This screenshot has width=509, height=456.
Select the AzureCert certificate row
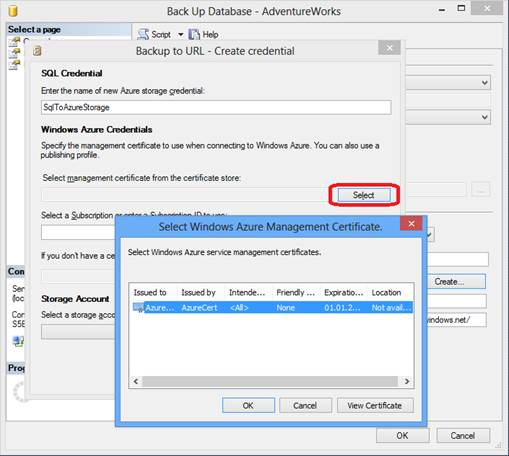pyautogui.click(x=272, y=307)
